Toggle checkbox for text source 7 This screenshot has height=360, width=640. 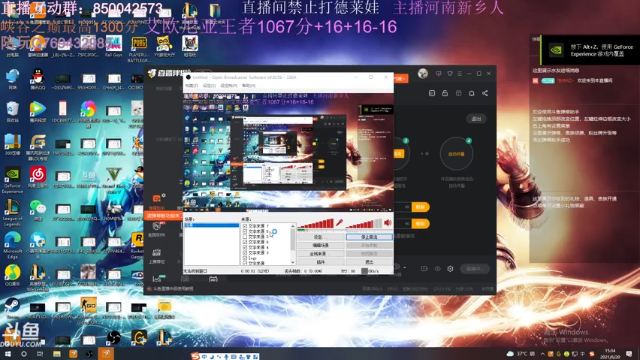coord(245,226)
